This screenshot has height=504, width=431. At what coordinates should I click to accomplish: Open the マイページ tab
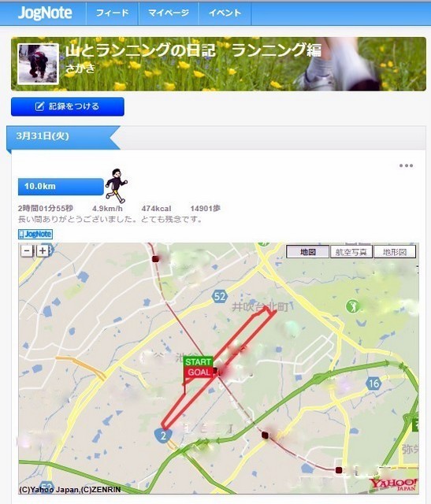pyautogui.click(x=169, y=13)
